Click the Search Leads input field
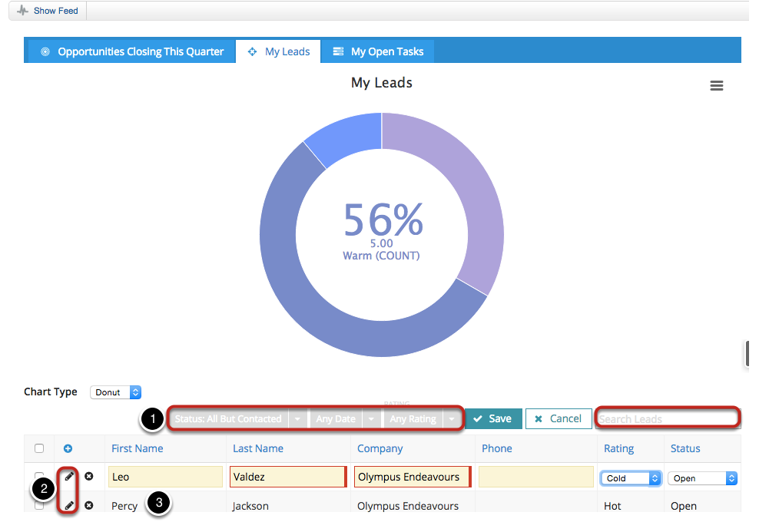 [667, 419]
